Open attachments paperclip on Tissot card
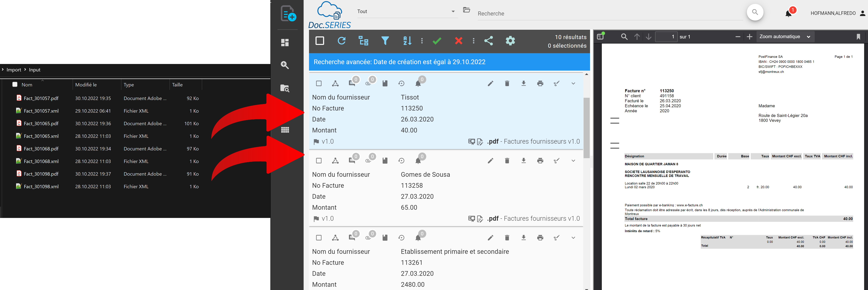The height and width of the screenshot is (290, 868). tap(368, 83)
